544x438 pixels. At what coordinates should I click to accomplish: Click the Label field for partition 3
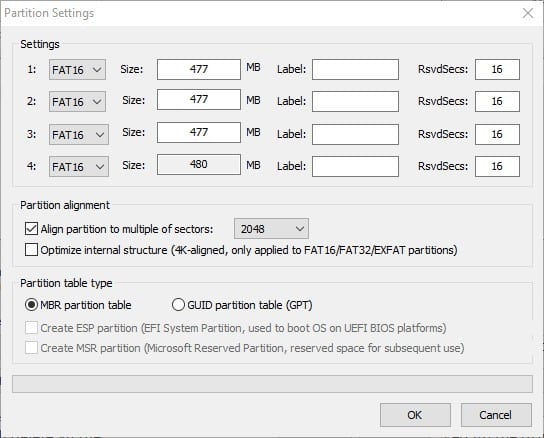pos(355,134)
